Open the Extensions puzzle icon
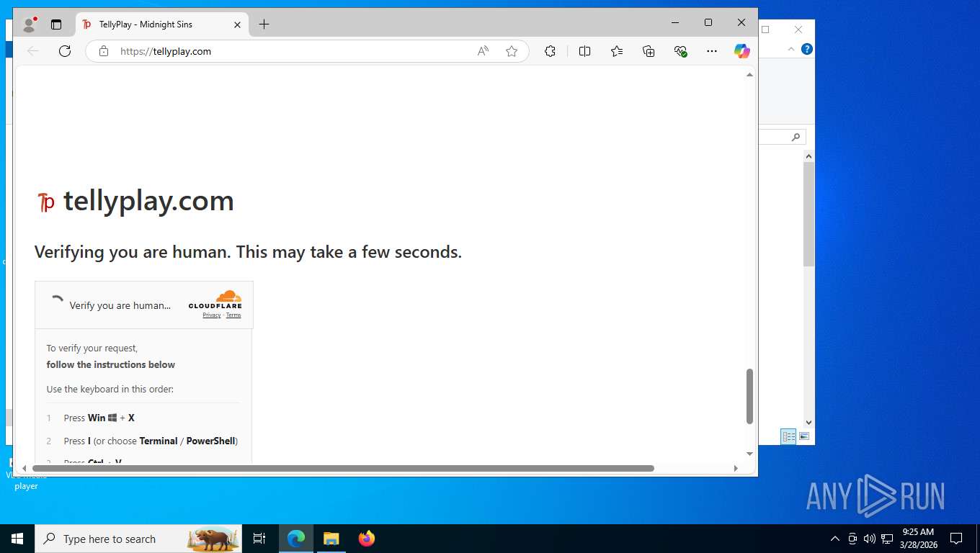Image resolution: width=980 pixels, height=553 pixels. coord(550,51)
